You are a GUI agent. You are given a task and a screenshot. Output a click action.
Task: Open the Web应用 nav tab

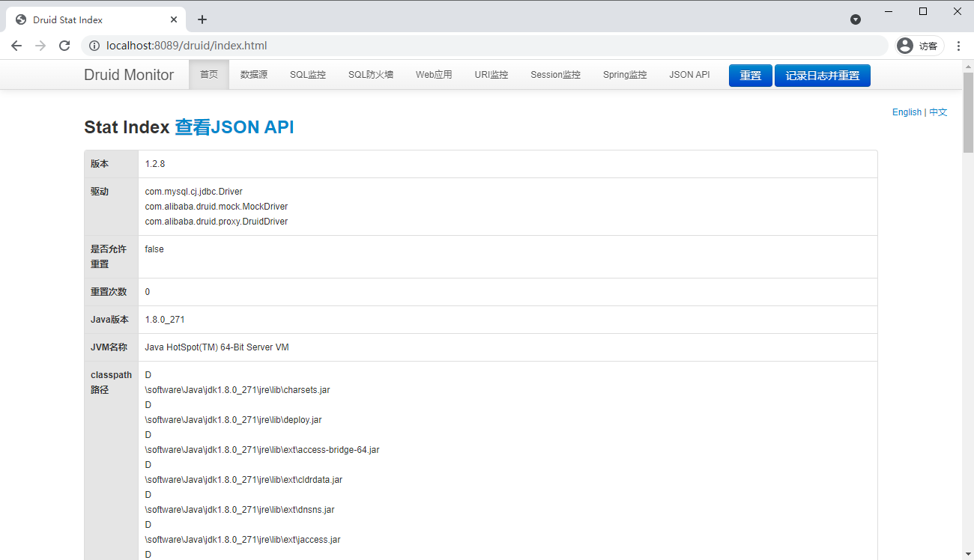click(x=434, y=75)
